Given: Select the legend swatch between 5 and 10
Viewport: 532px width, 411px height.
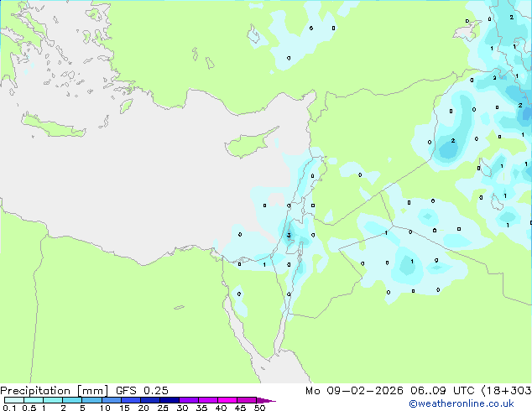Looking at the screenshot, I should point(91,400).
